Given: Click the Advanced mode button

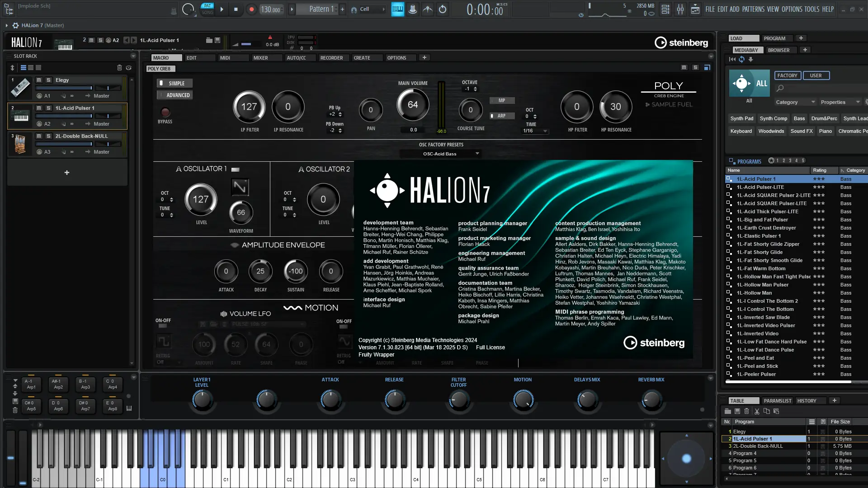Looking at the screenshot, I should (x=175, y=95).
